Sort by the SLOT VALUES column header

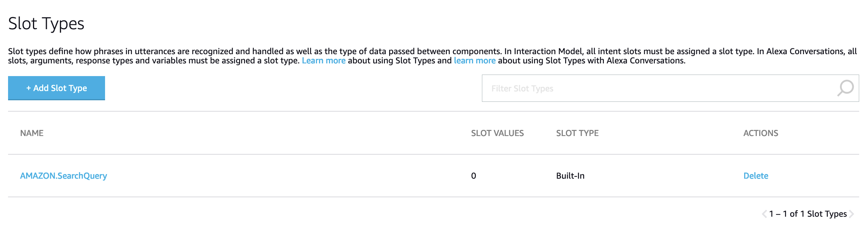pos(497,133)
